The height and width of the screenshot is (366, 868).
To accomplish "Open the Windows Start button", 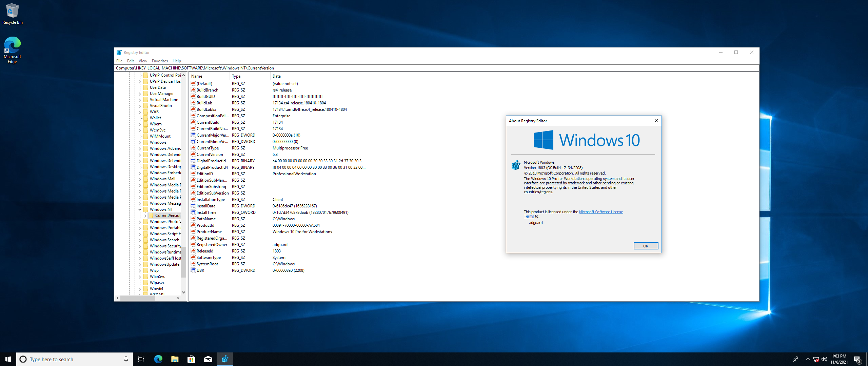I will (8, 359).
